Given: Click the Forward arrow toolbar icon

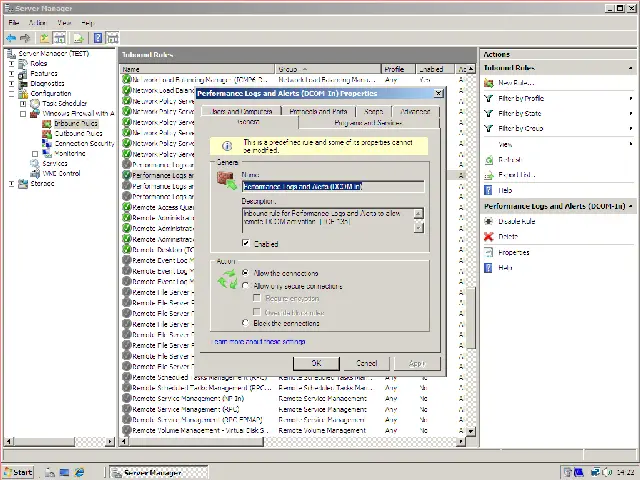Looking at the screenshot, I should pyautogui.click(x=25, y=38).
